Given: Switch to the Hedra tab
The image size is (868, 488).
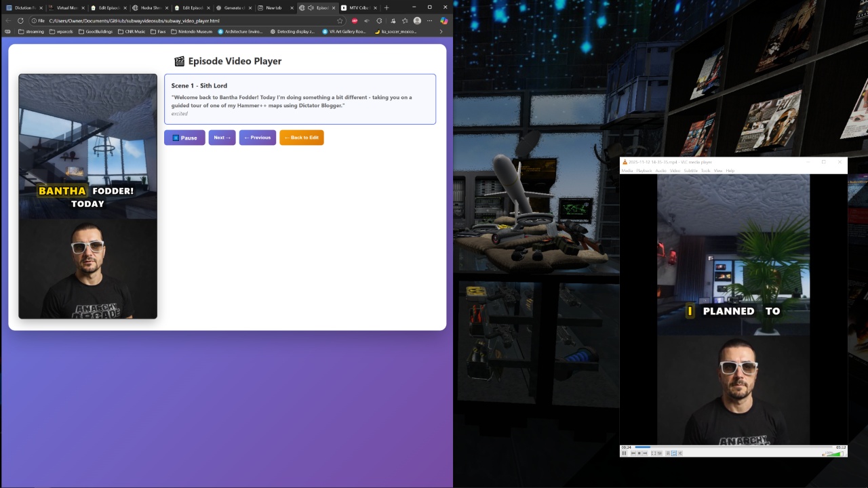Looking at the screenshot, I should click(151, 7).
